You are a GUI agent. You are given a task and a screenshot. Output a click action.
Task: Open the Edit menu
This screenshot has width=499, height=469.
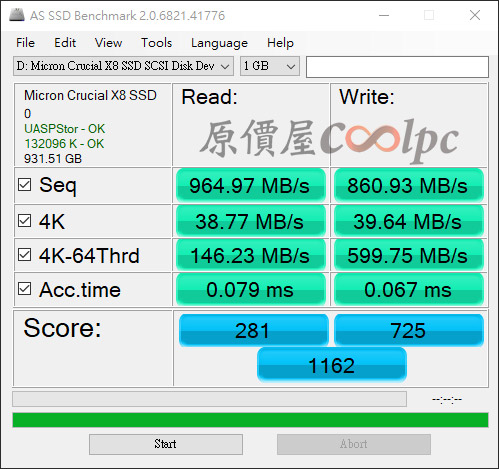pos(65,43)
